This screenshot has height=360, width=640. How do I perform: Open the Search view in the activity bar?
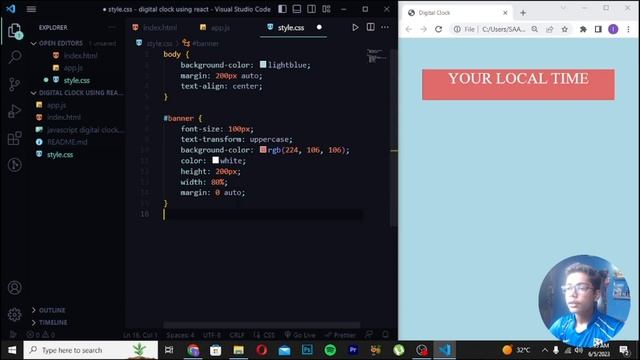pos(15,57)
